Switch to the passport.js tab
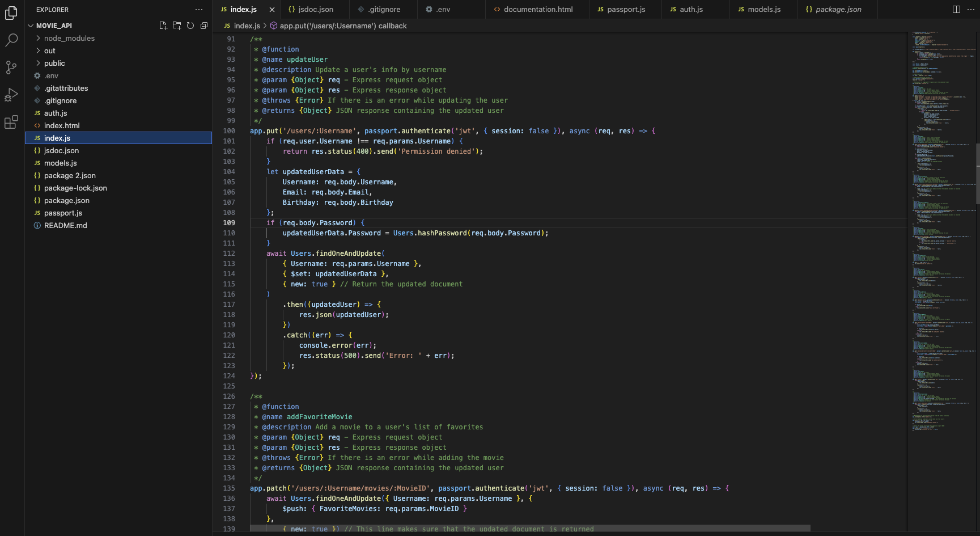 click(x=626, y=9)
